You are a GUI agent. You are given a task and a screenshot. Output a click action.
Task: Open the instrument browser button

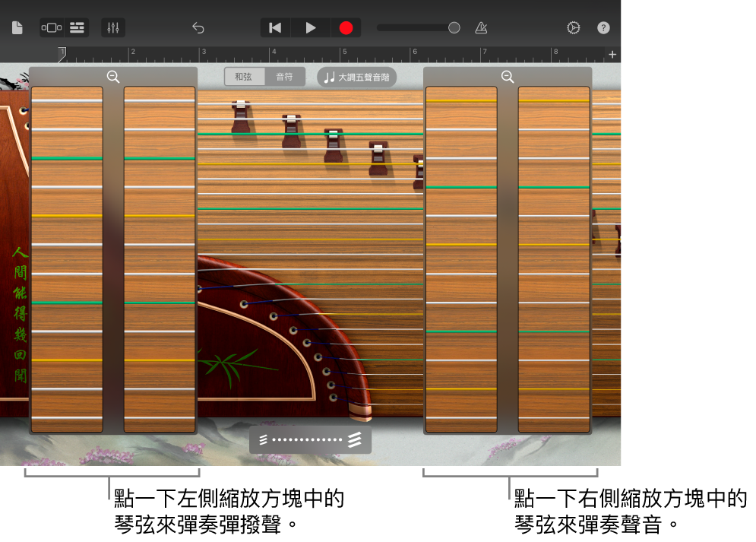coord(52,28)
